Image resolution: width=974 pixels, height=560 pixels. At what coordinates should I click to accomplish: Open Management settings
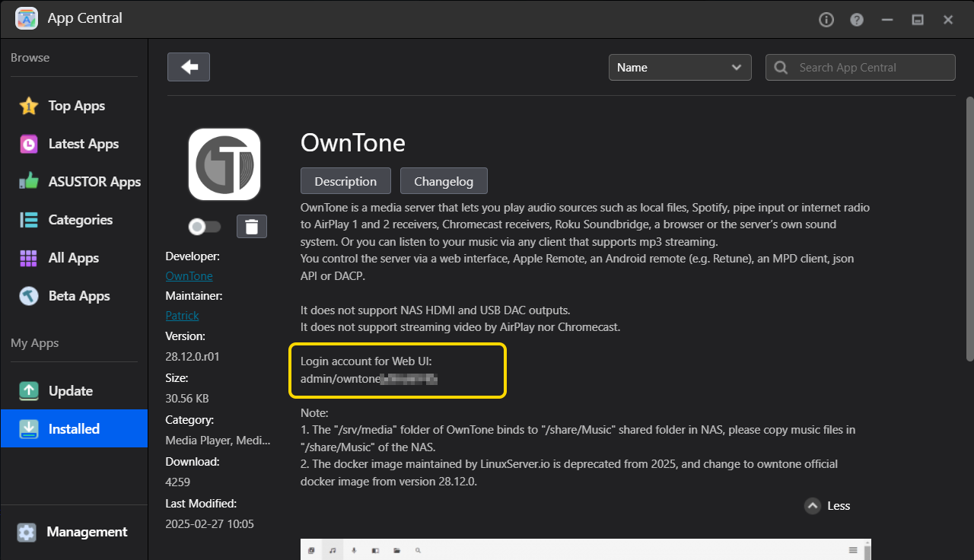[74, 532]
